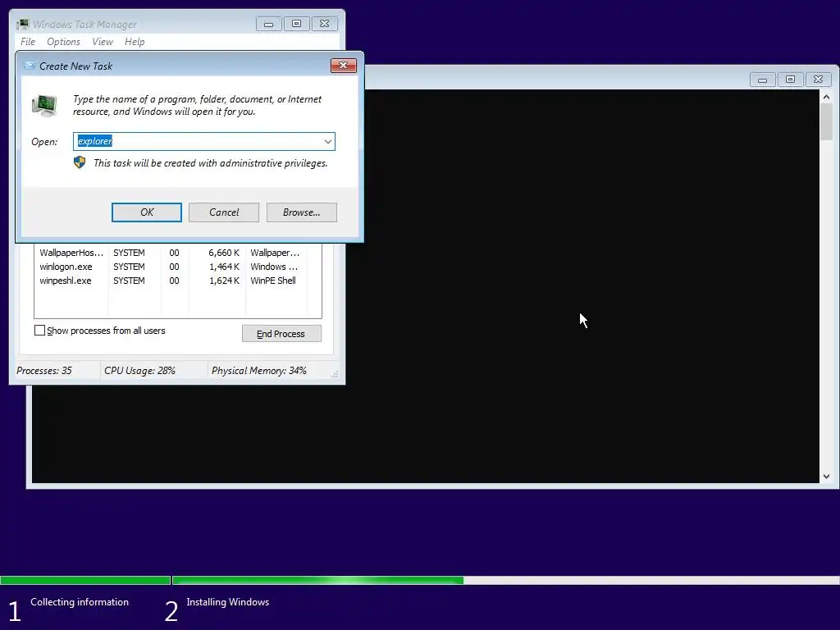840x630 pixels.
Task: Open the Browse... file picker
Action: [302, 212]
